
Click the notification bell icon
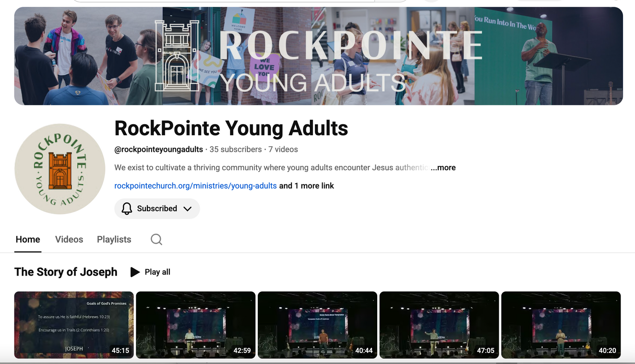(127, 209)
